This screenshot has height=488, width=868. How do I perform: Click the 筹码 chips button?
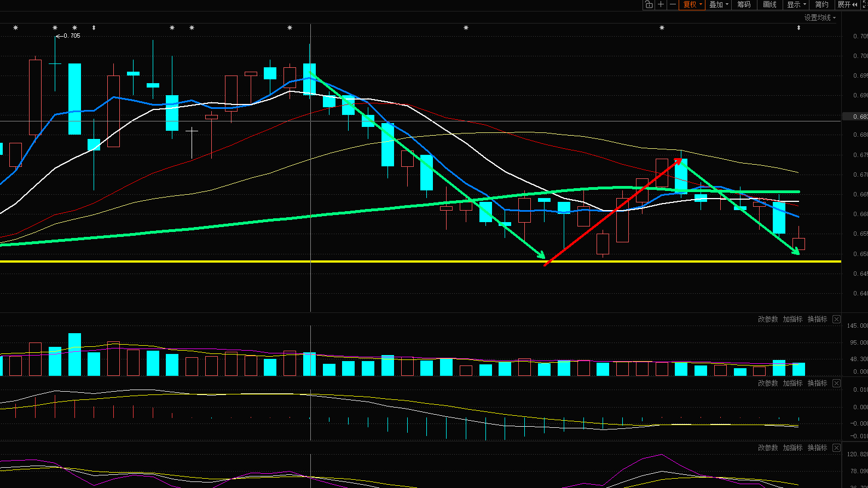[x=744, y=4]
